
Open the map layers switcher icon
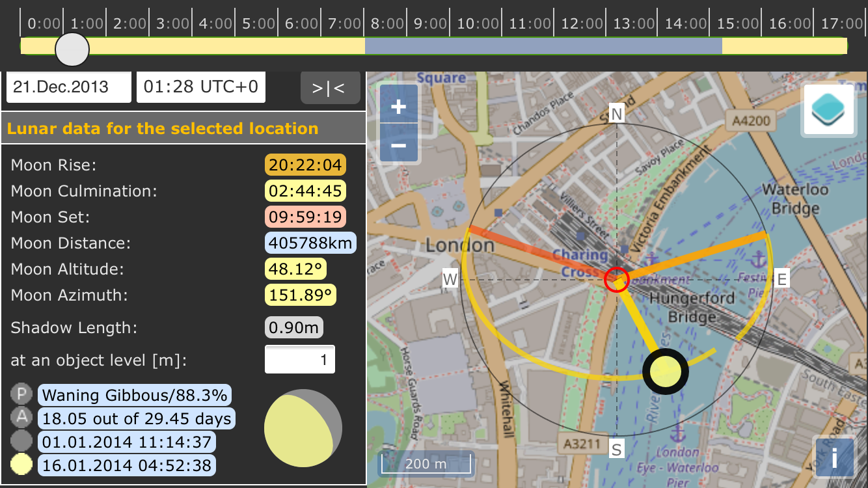tap(829, 110)
